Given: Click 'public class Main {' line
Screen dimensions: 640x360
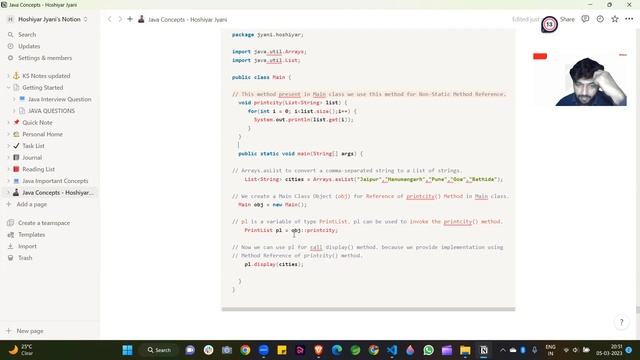Looking at the screenshot, I should tap(262, 77).
